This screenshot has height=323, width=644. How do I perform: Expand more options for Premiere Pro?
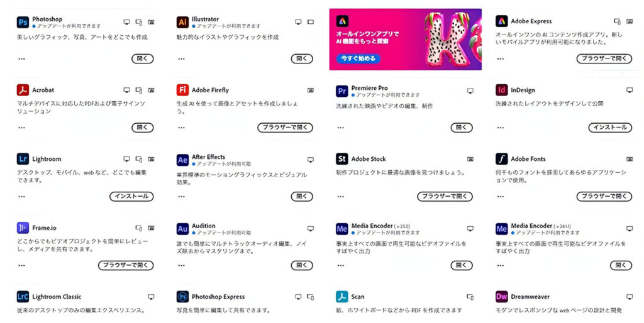[340, 128]
